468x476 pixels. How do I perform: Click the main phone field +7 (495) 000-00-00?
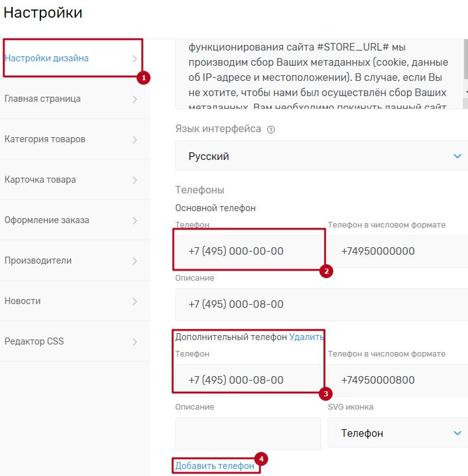pos(247,251)
